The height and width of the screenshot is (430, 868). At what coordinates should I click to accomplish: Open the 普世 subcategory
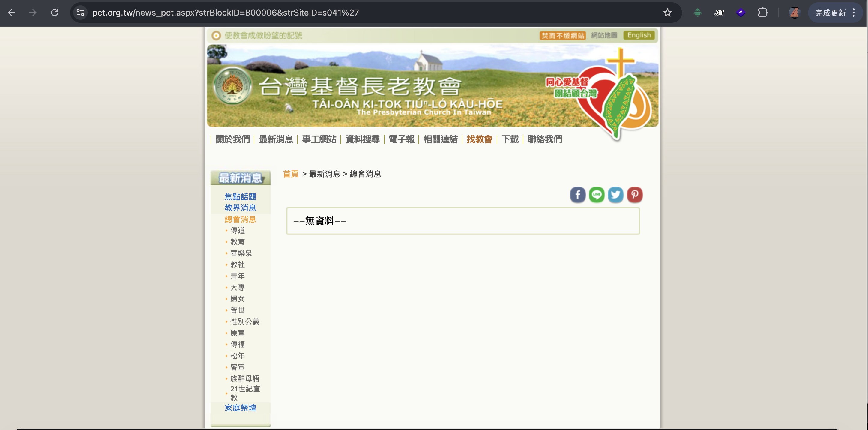point(238,310)
